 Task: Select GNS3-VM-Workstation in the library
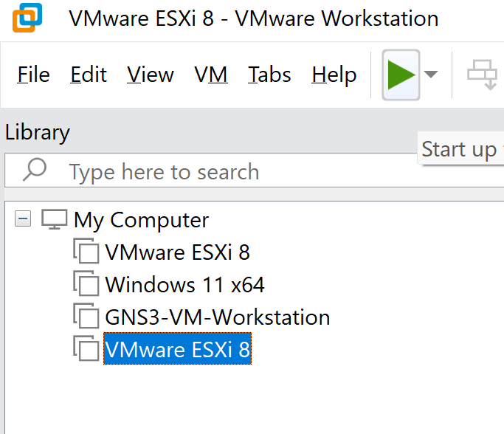(217, 317)
